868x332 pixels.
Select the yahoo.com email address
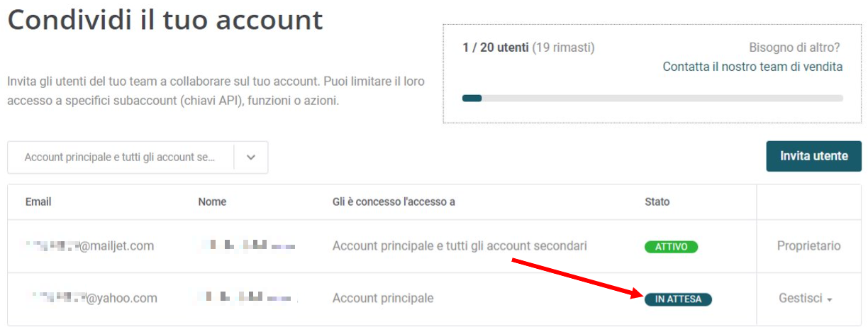pos(91,299)
